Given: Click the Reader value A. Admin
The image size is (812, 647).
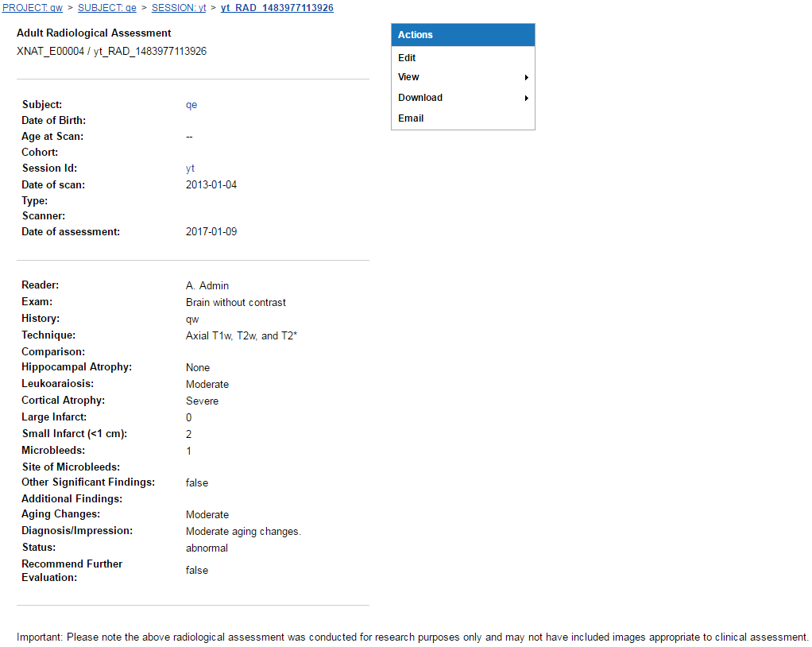Looking at the screenshot, I should tap(207, 285).
